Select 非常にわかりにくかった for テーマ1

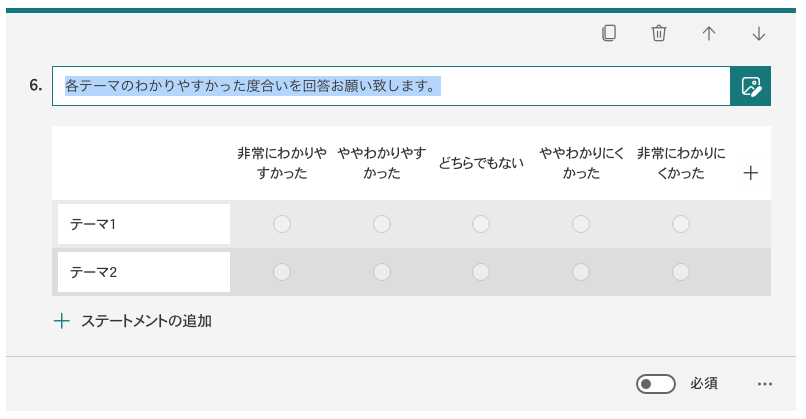click(681, 224)
